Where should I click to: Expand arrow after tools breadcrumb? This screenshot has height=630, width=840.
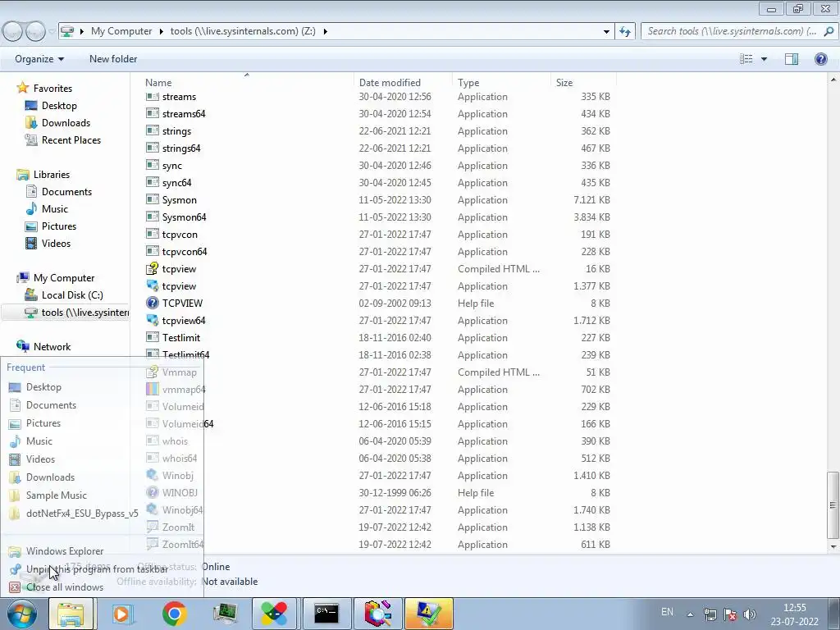[x=325, y=32]
